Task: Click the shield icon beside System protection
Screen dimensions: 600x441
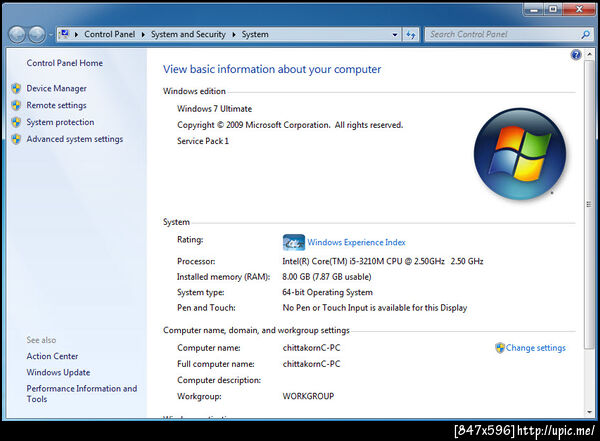Action: (x=16, y=122)
